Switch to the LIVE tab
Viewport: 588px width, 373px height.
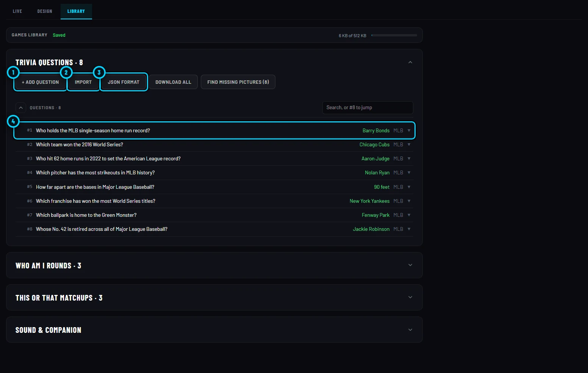17,11
